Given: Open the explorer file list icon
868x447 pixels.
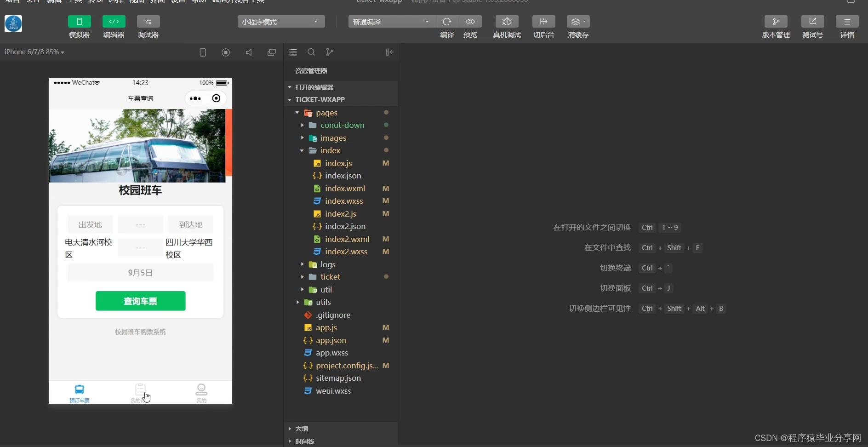Looking at the screenshot, I should pyautogui.click(x=293, y=52).
